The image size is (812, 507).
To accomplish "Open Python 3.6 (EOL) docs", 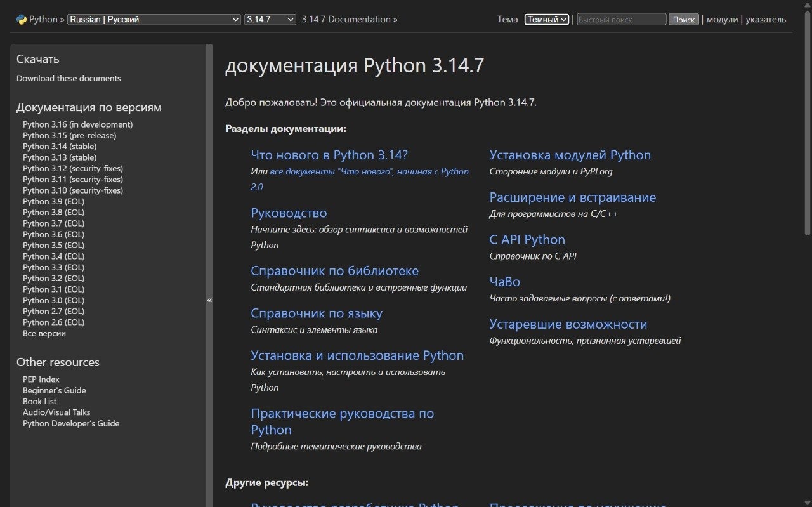I will (x=53, y=235).
